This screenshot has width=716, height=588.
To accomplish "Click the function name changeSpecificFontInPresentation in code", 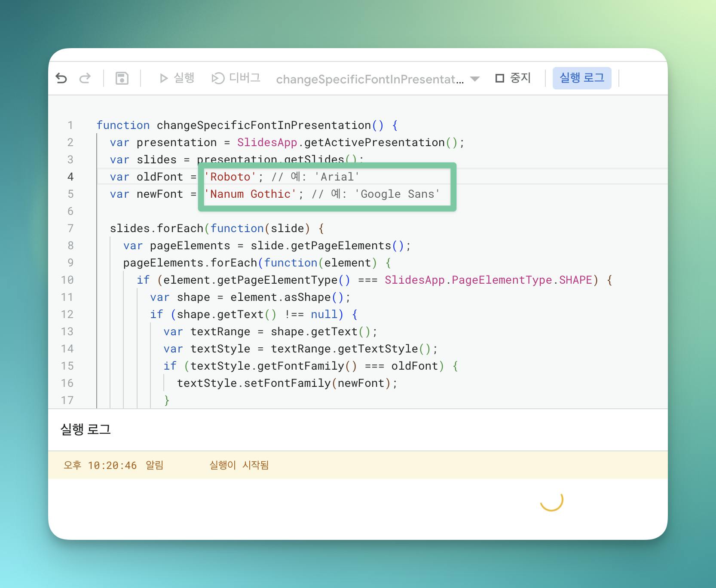I will click(x=264, y=126).
